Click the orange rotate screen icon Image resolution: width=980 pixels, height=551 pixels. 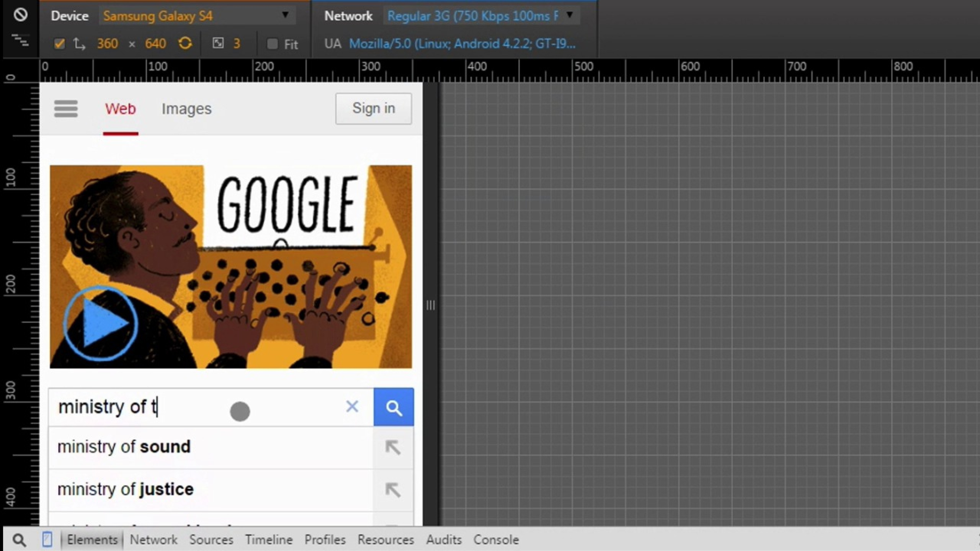click(x=185, y=43)
